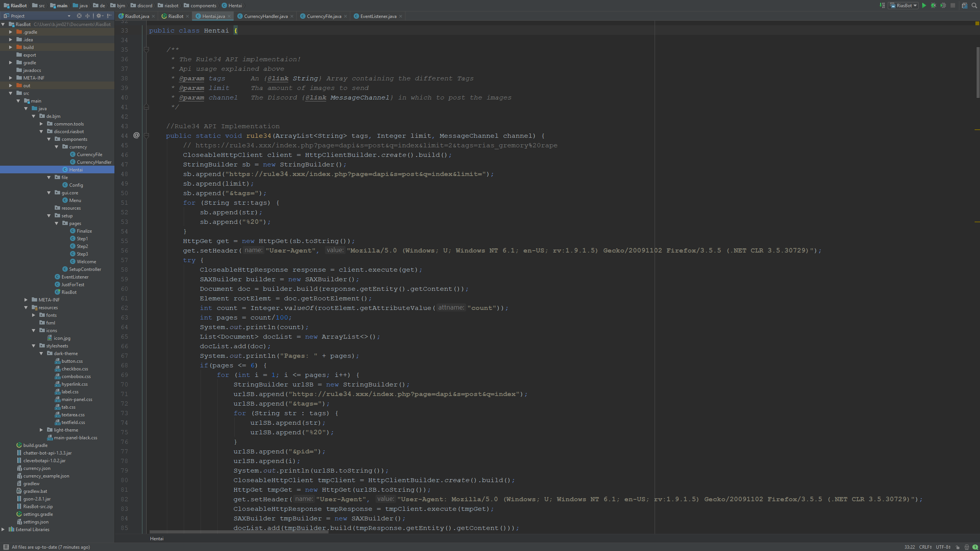Collapse the dark-theme folder

41,354
